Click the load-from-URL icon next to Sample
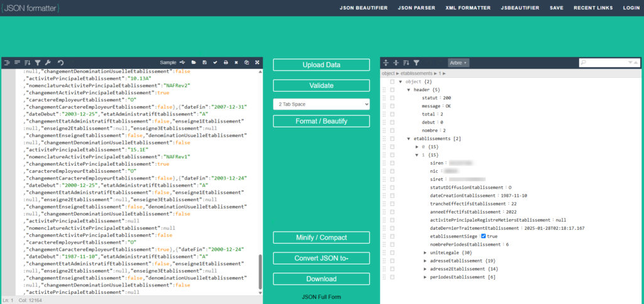The image size is (644, 304). (182, 62)
